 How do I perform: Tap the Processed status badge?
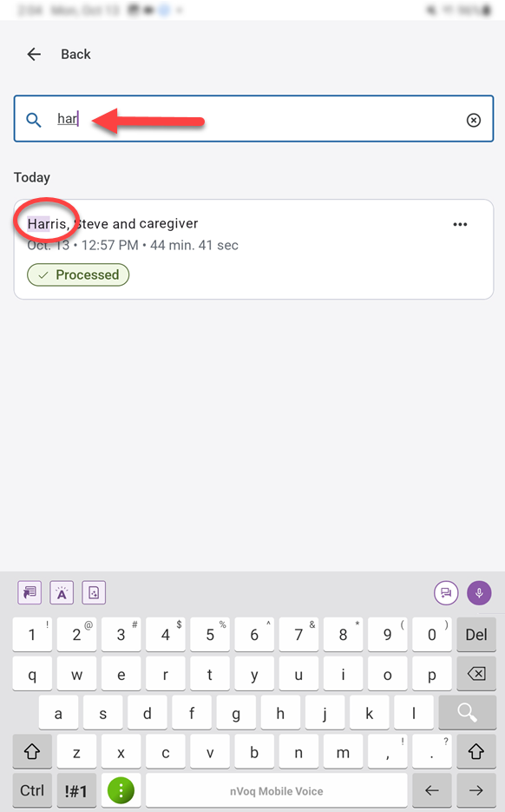pyautogui.click(x=78, y=274)
